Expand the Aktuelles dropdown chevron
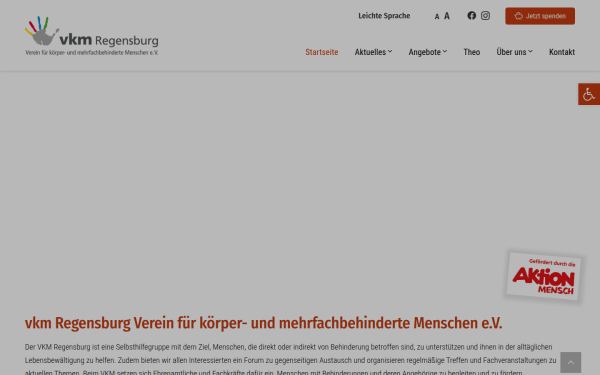Viewport: 600px width, 375px height. (x=390, y=51)
